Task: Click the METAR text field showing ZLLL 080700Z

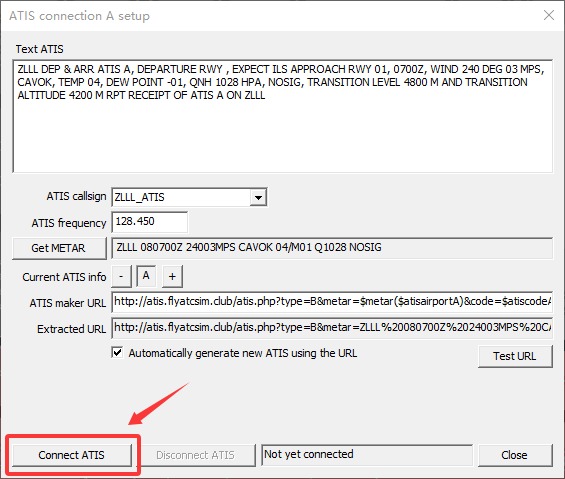Action: pos(332,248)
